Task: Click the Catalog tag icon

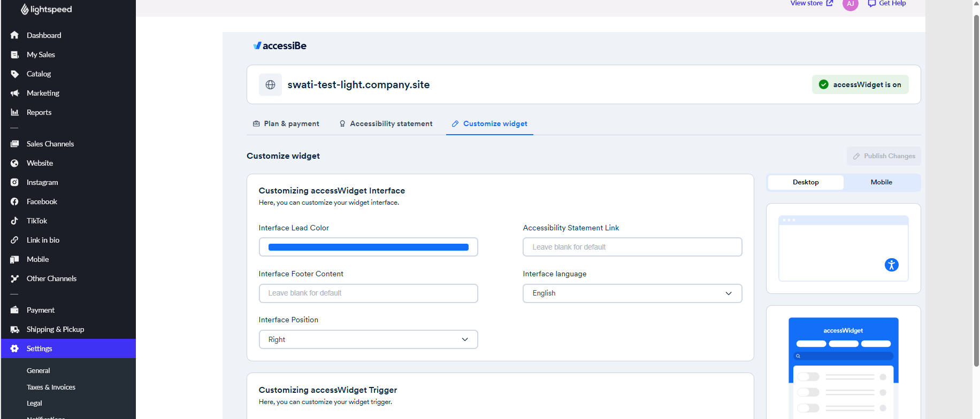Action: click(x=14, y=74)
